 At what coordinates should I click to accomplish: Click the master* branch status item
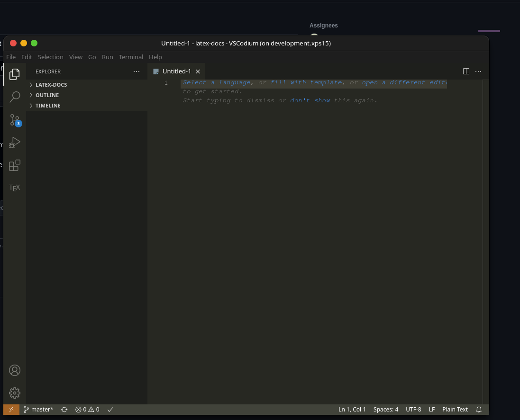38,410
